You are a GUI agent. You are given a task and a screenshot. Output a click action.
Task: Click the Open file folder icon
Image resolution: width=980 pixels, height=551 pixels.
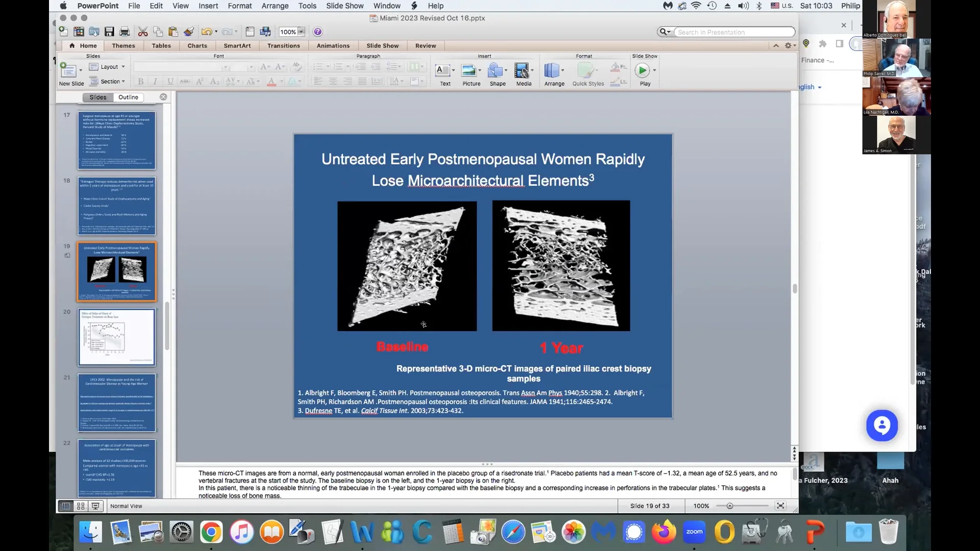pos(94,32)
